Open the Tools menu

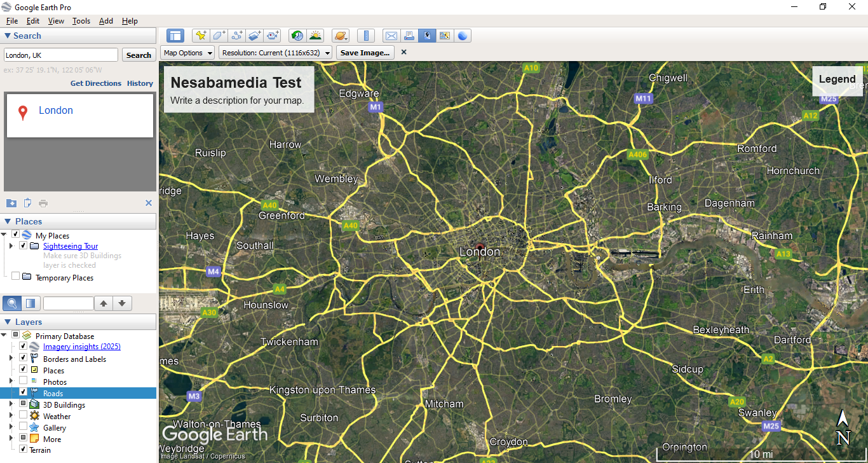(x=81, y=21)
